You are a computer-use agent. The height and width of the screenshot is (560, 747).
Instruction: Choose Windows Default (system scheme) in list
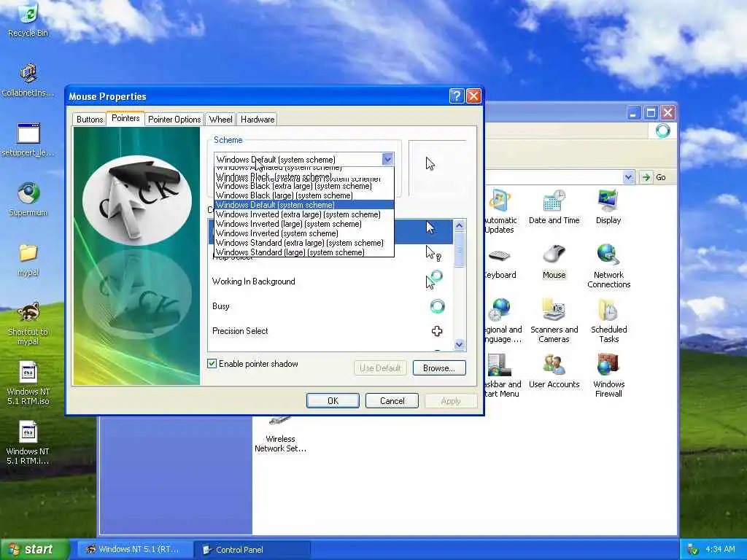click(x=304, y=205)
